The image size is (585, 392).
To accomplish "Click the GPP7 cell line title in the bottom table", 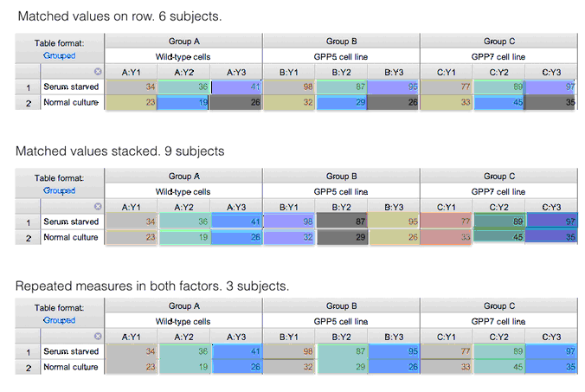I will (498, 321).
